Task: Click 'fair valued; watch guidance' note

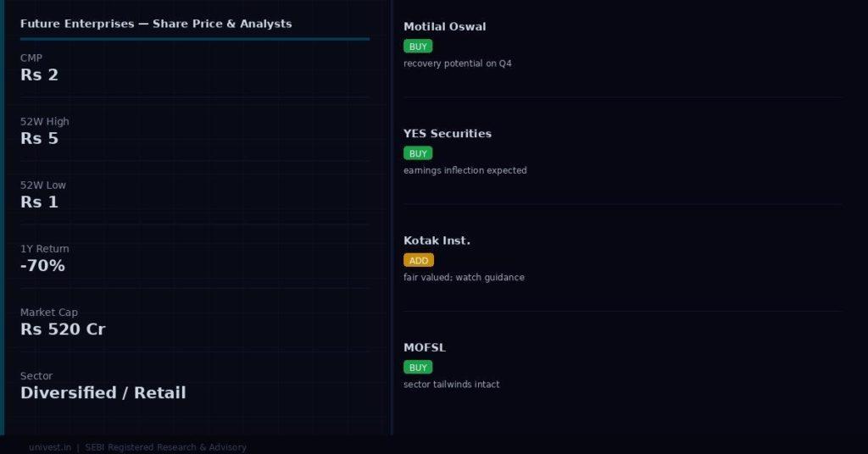Action: (464, 278)
